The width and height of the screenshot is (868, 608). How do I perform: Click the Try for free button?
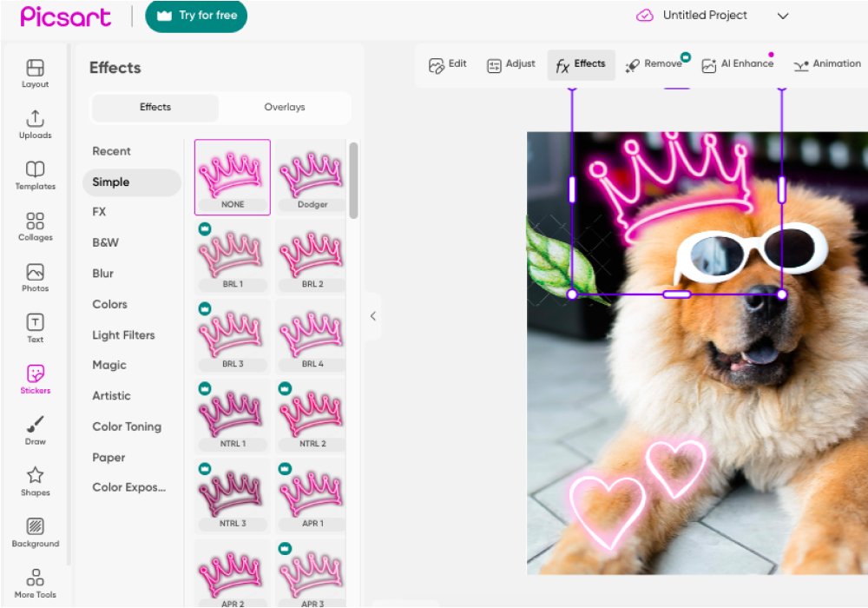(x=196, y=17)
